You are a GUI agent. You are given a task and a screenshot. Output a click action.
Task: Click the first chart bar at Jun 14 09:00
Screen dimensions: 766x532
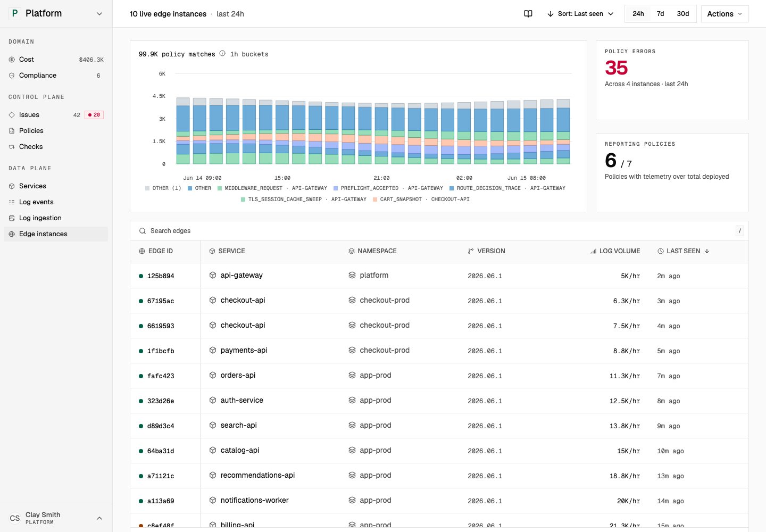coord(183,130)
